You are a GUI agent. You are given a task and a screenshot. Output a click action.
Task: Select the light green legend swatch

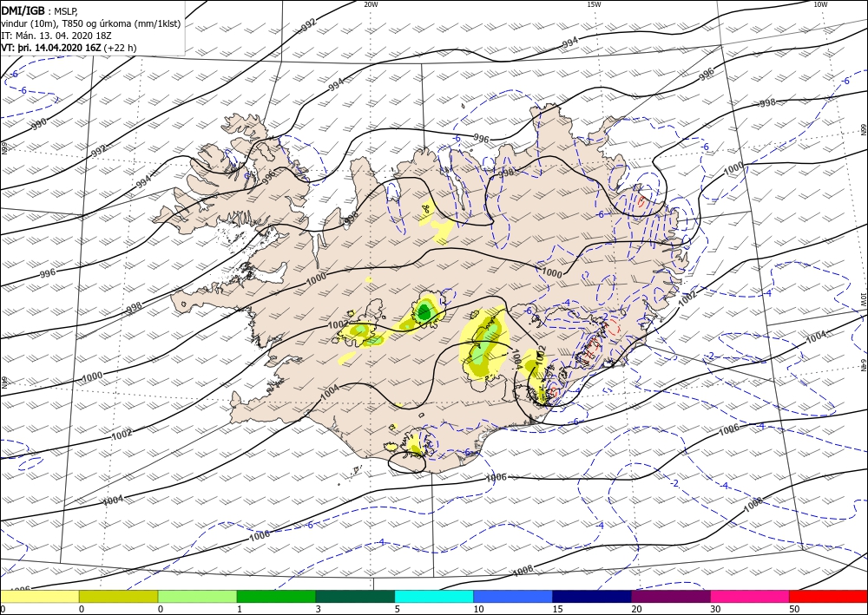[x=197, y=596]
